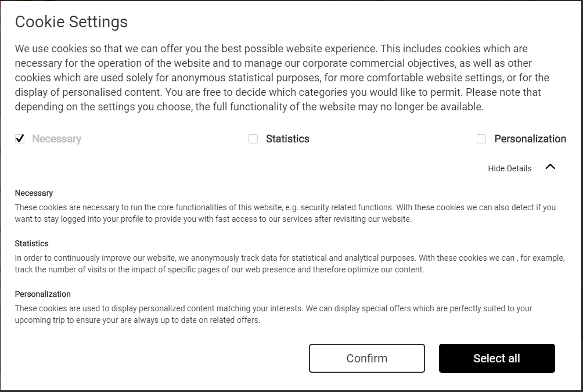The height and width of the screenshot is (392, 583).
Task: Enable the Statistics cookies checkbox
Action: click(253, 139)
